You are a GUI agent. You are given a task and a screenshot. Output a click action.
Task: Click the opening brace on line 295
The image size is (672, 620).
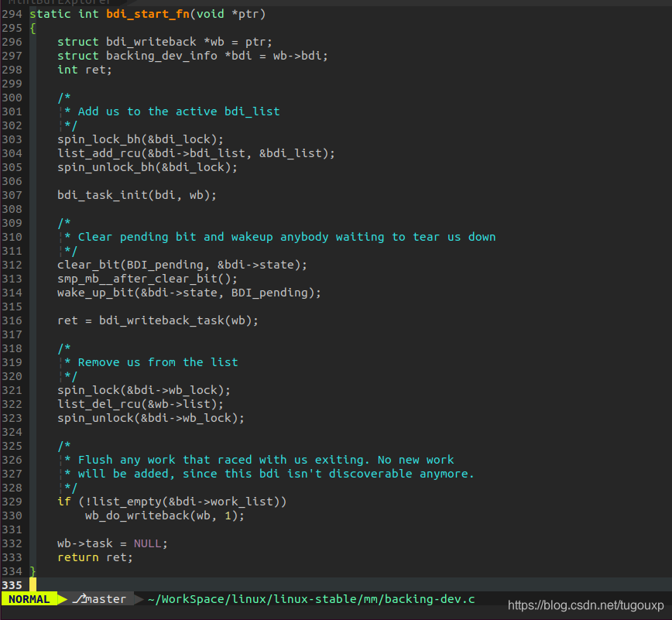coord(33,29)
